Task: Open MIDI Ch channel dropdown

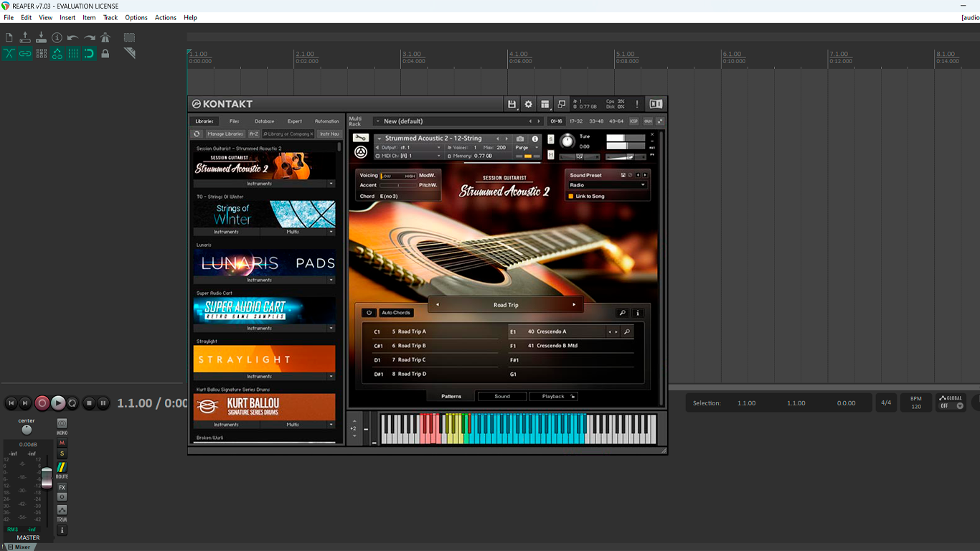Action: pyautogui.click(x=410, y=156)
